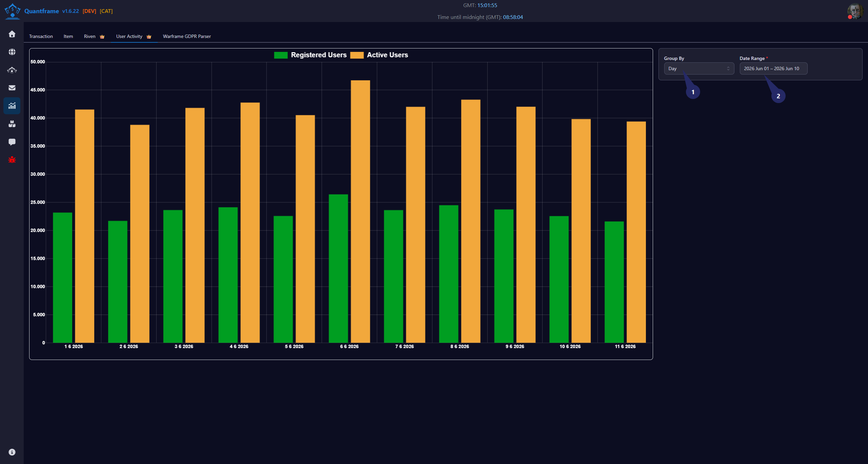The image size is (868, 464).
Task: Click the countdown 08:58:04 until midnight
Action: click(x=513, y=17)
